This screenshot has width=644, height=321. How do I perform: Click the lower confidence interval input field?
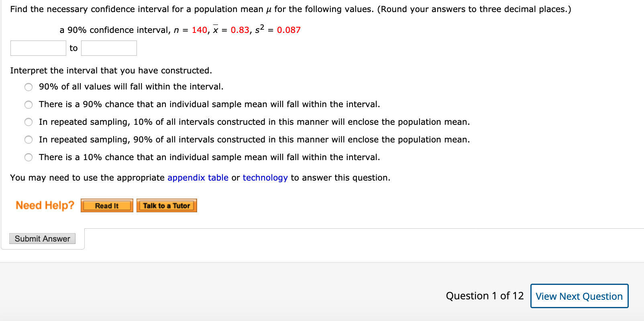[x=38, y=48]
